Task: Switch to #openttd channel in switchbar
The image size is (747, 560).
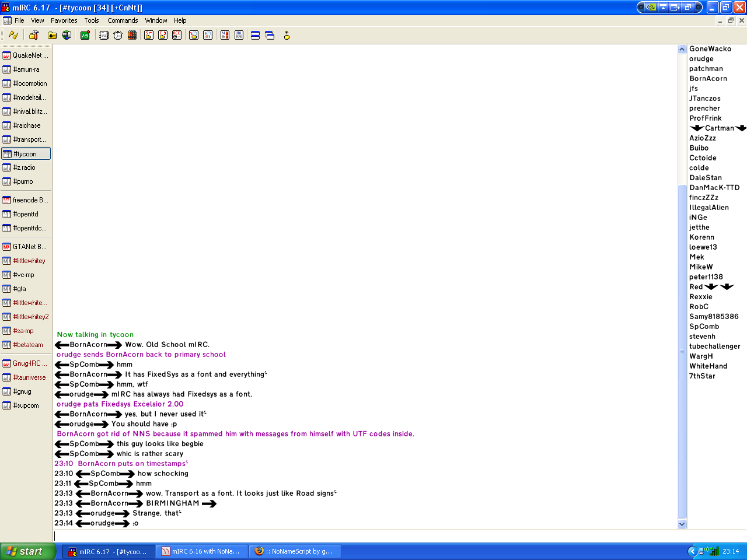Action: click(x=26, y=214)
